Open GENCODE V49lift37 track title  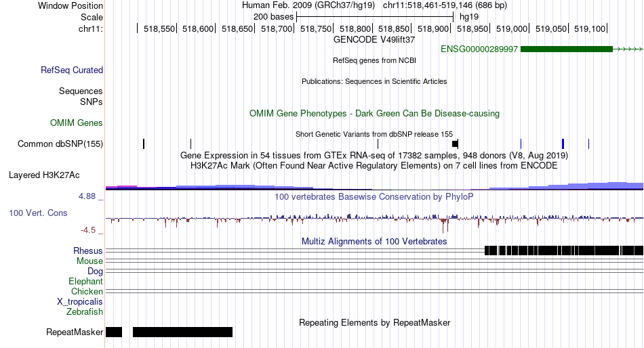(x=374, y=40)
